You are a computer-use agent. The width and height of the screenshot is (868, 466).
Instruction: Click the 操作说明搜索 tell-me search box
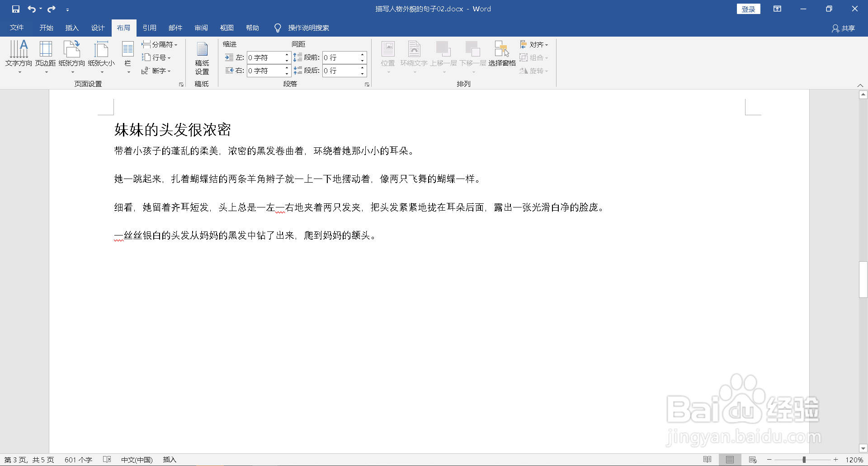[x=302, y=28]
